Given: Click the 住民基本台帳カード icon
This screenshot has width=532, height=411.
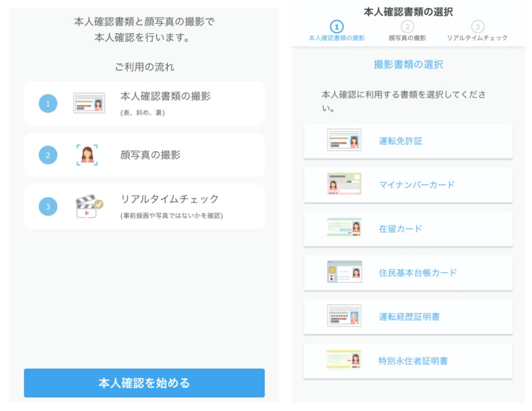Looking at the screenshot, I should click(344, 273).
